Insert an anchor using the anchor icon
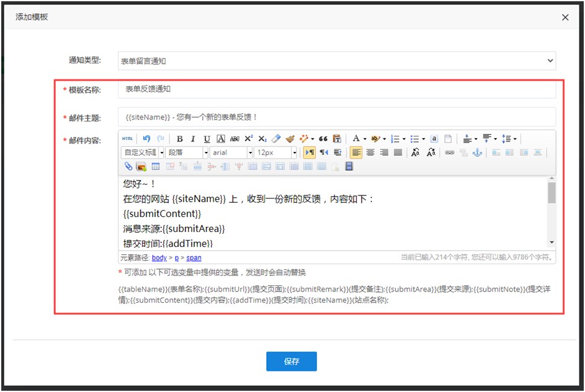This screenshot has height=392, width=585. point(477,153)
